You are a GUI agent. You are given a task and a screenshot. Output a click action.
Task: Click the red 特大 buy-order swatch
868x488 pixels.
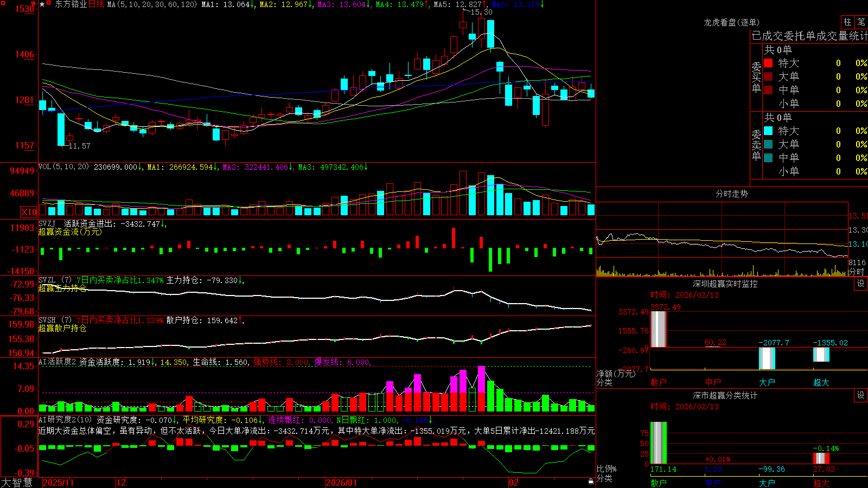pos(768,63)
